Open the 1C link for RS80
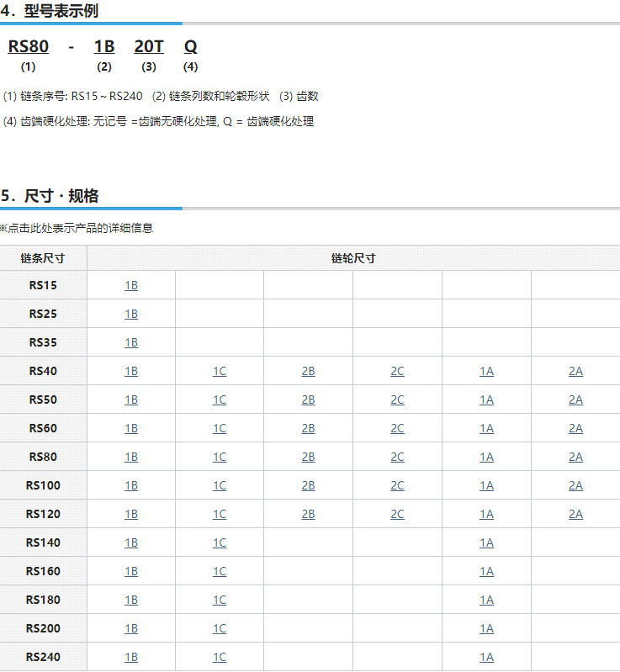 (220, 457)
